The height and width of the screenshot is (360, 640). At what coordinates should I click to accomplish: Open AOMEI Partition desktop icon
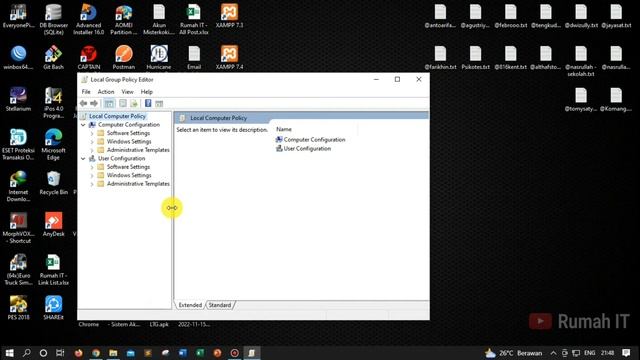click(124, 19)
